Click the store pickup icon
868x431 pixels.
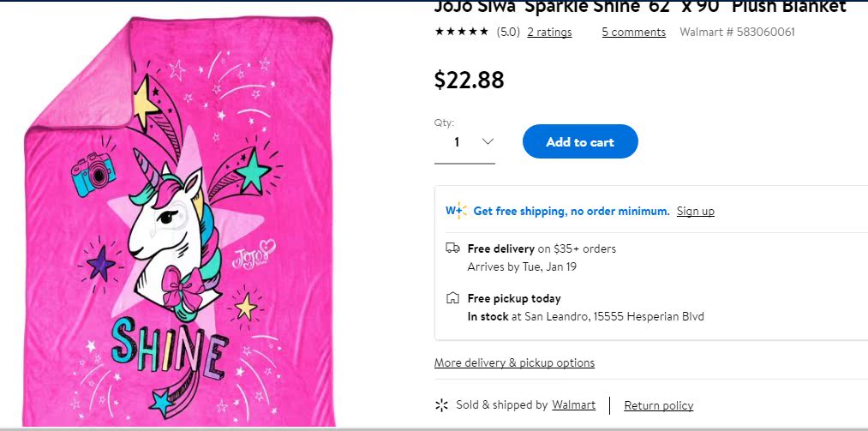(x=452, y=298)
